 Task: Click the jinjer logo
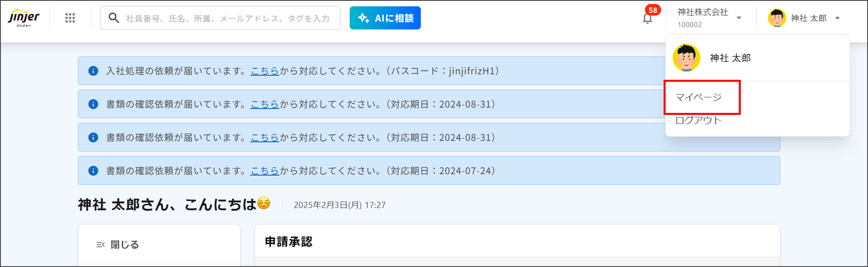coord(24,18)
